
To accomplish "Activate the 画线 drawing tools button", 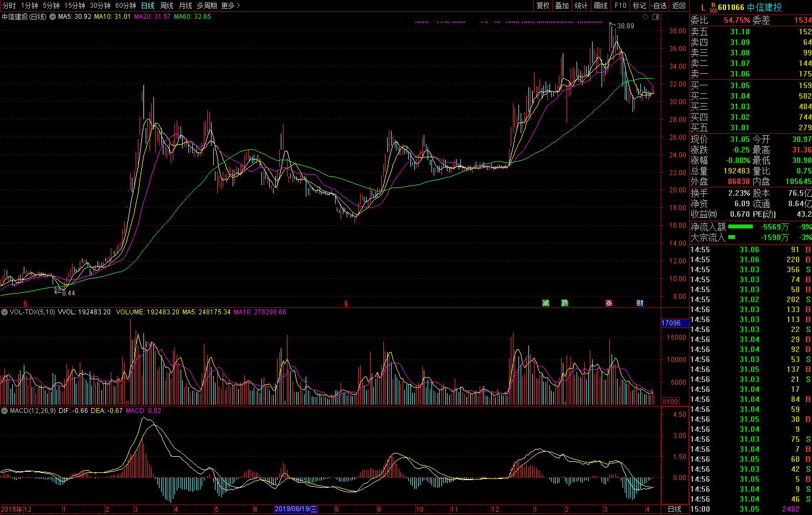I will click(x=600, y=6).
